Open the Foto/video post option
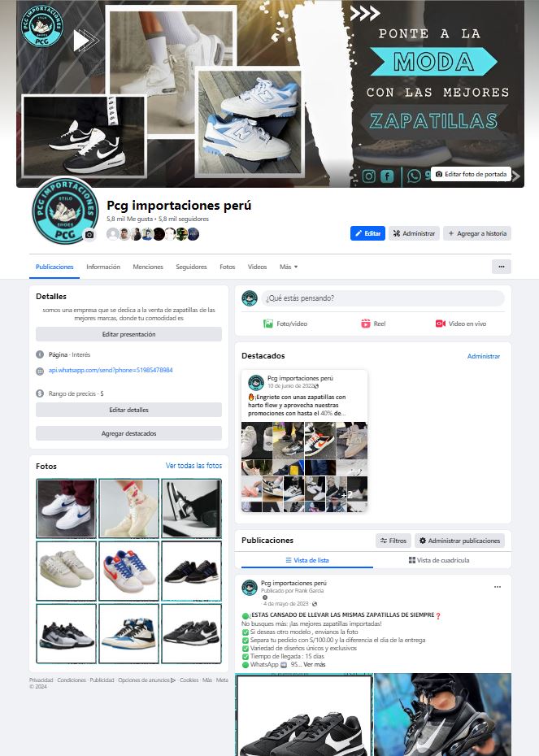This screenshot has width=539, height=756. tap(285, 324)
